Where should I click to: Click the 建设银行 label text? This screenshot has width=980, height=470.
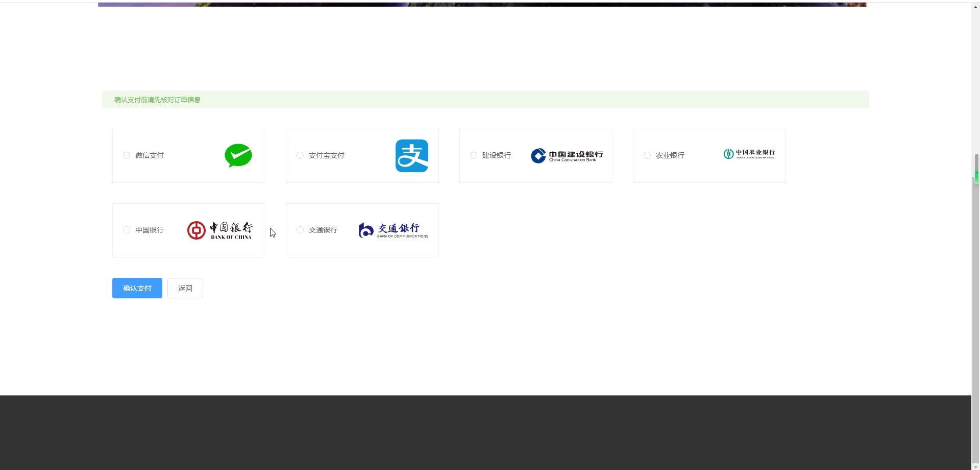(x=497, y=155)
